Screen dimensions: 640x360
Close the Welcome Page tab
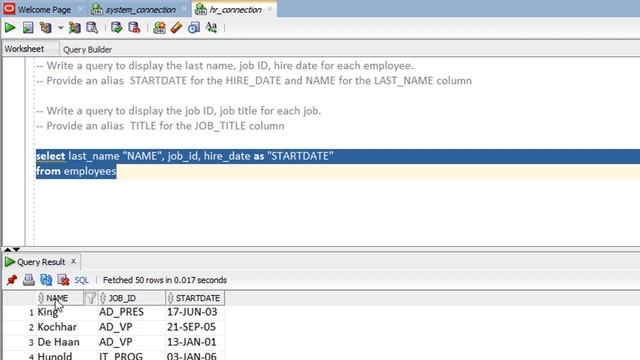coord(80,9)
